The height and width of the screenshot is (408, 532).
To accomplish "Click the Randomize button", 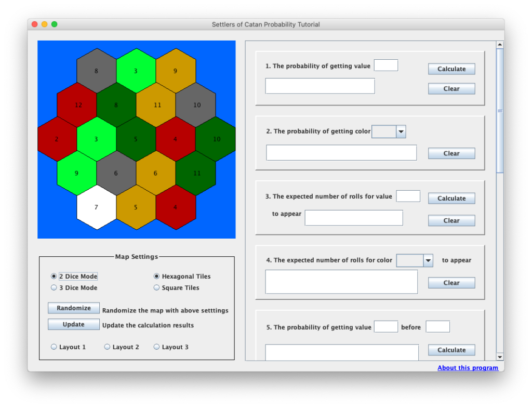I will 74,308.
